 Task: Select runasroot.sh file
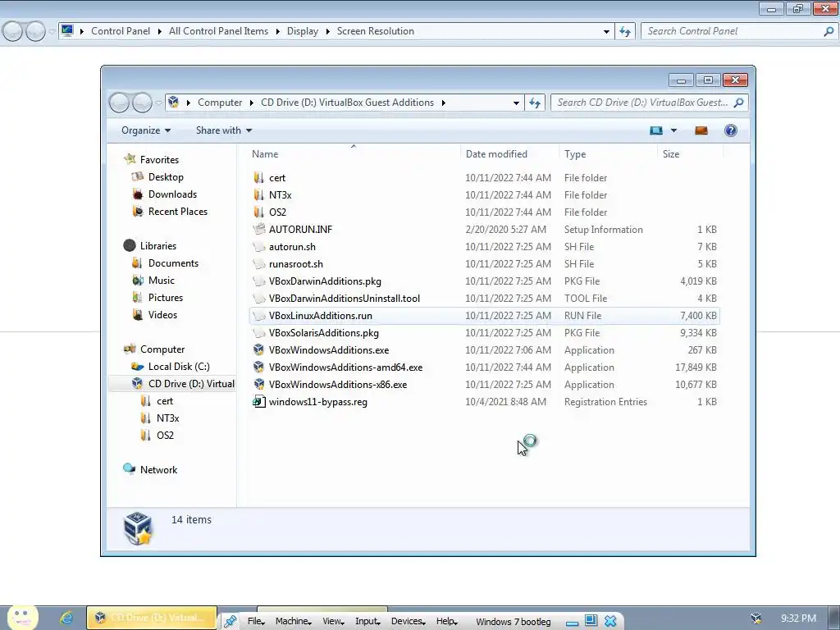484,263
